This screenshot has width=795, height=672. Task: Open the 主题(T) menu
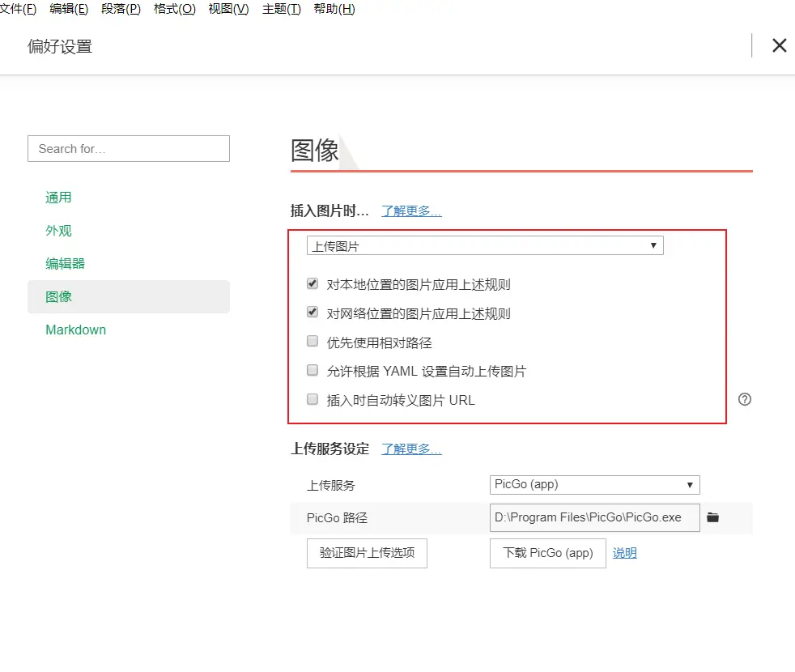point(282,9)
